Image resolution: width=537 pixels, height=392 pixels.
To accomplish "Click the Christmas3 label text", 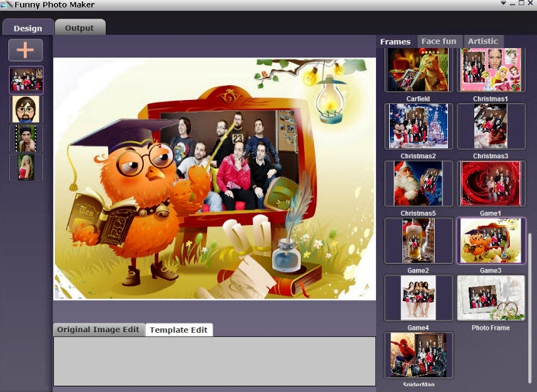I will coord(490,156).
